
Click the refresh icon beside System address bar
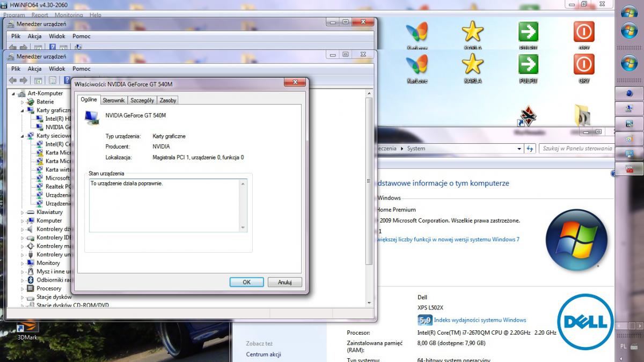click(x=530, y=149)
